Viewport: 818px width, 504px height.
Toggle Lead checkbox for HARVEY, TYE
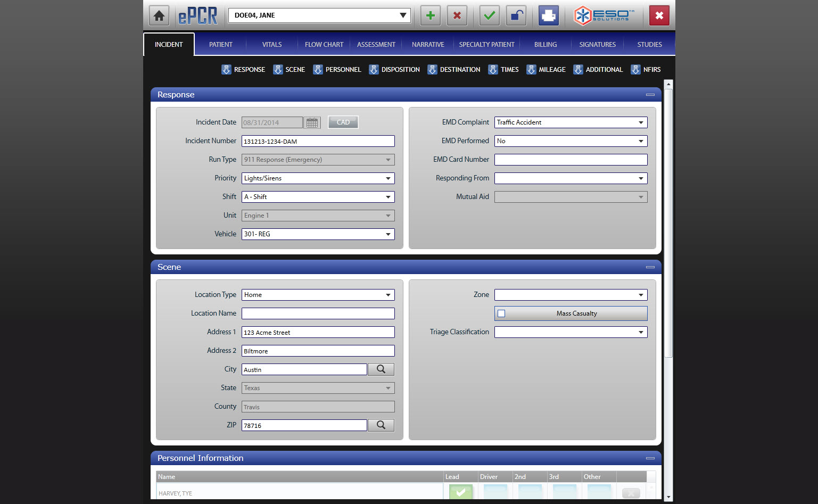[460, 492]
